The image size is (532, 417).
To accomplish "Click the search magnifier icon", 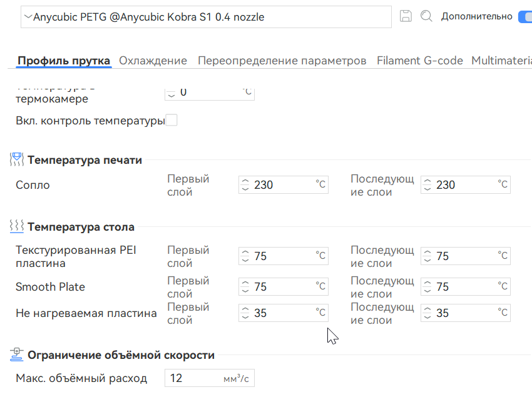I will (426, 17).
